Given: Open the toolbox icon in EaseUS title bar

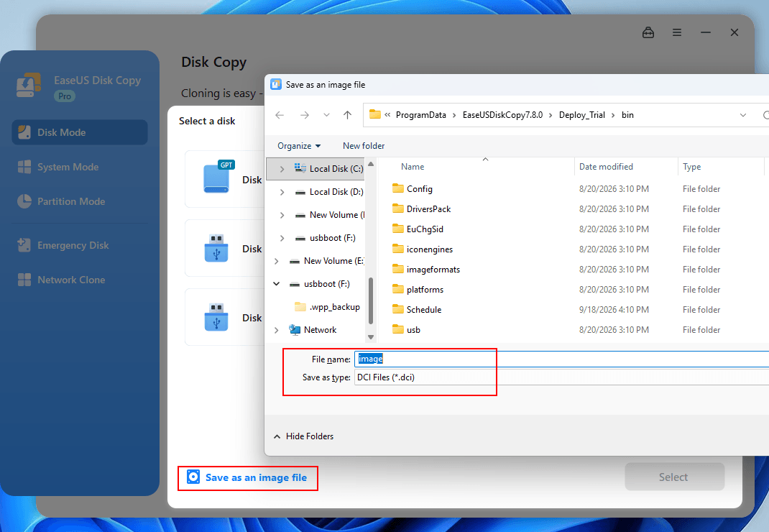Looking at the screenshot, I should click(x=648, y=32).
